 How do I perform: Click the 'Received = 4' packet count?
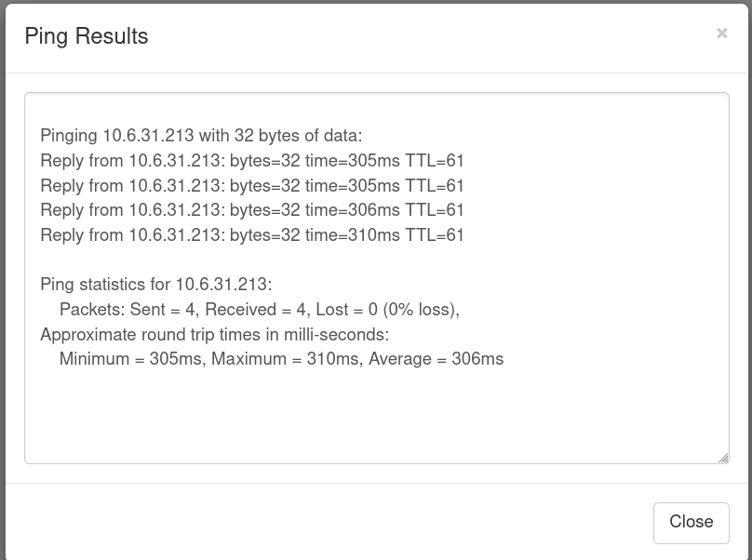pos(255,309)
